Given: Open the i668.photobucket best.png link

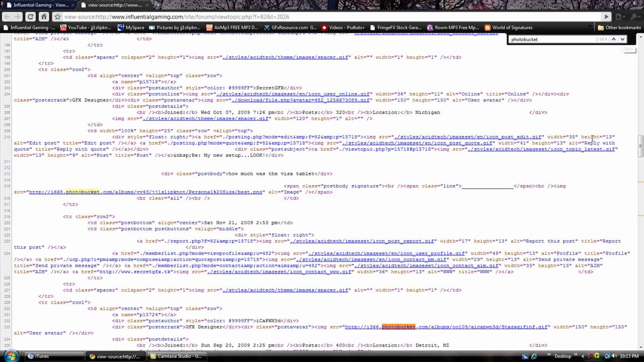Looking at the screenshot, I should click(x=146, y=192).
